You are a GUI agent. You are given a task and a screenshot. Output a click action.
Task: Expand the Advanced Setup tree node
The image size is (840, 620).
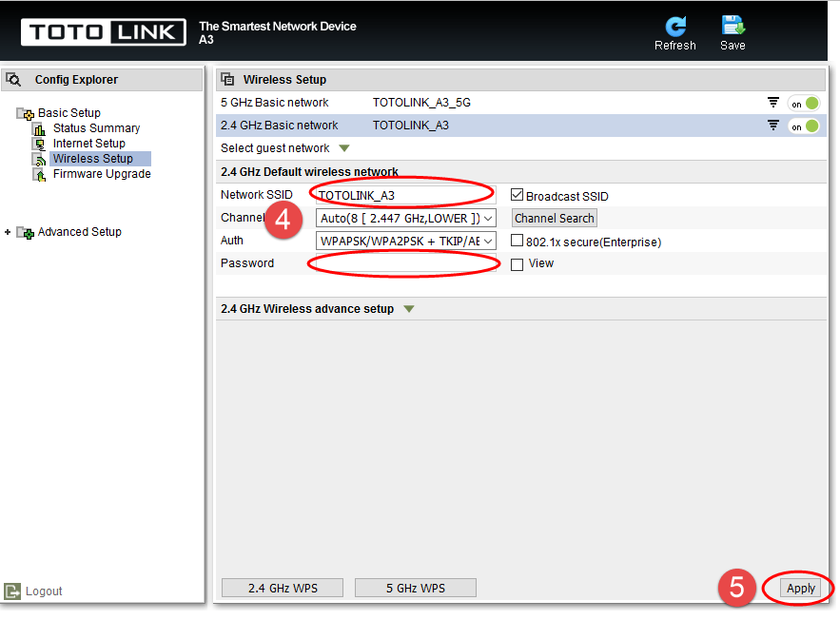(x=8, y=232)
